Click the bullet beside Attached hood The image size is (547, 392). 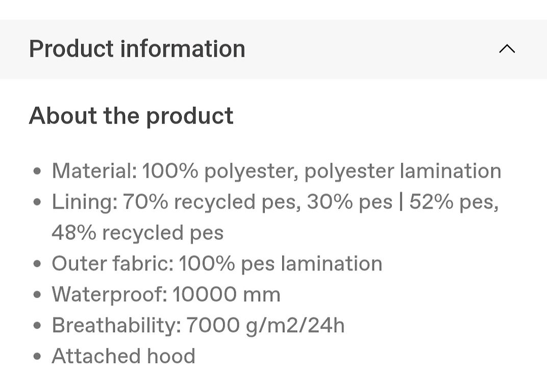click(37, 356)
